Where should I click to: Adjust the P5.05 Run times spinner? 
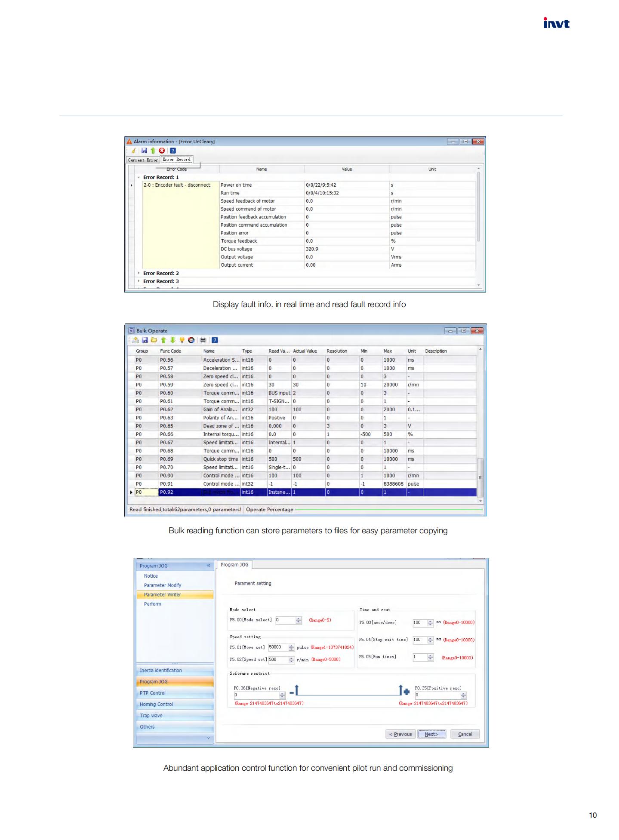point(430,657)
